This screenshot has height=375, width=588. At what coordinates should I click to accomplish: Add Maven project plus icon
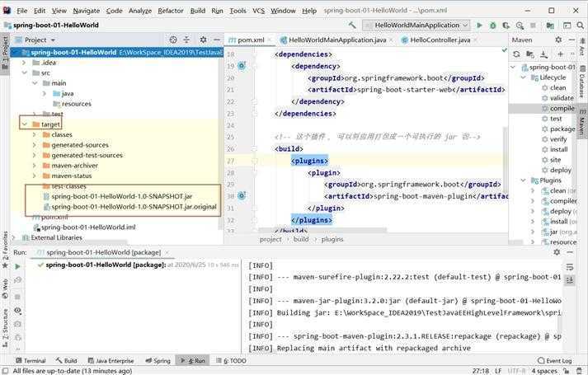(x=560, y=54)
